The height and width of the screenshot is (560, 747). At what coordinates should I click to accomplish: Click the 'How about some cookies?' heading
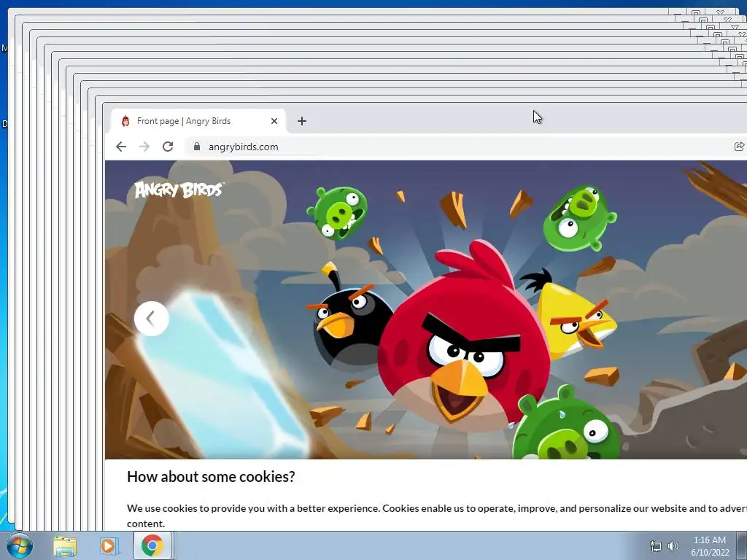click(211, 476)
